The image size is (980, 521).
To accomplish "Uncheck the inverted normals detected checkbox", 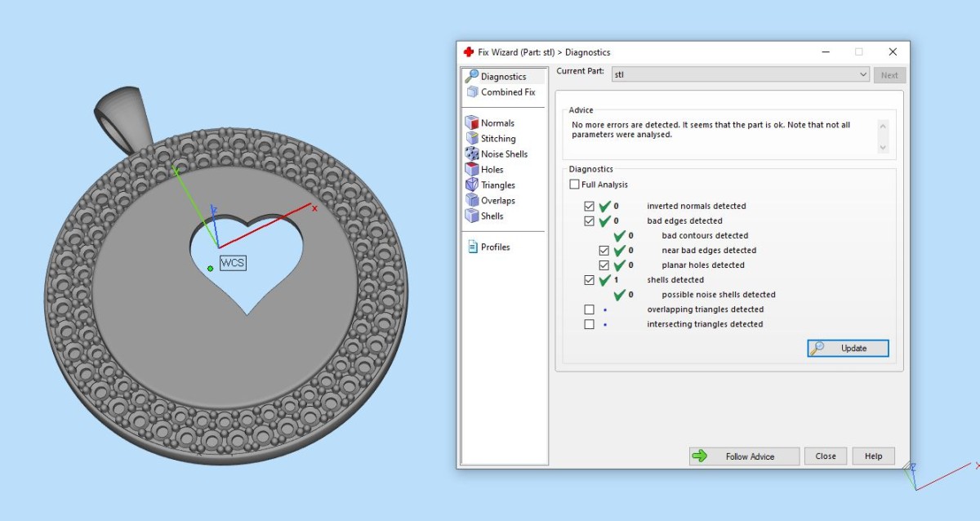I will pos(590,207).
